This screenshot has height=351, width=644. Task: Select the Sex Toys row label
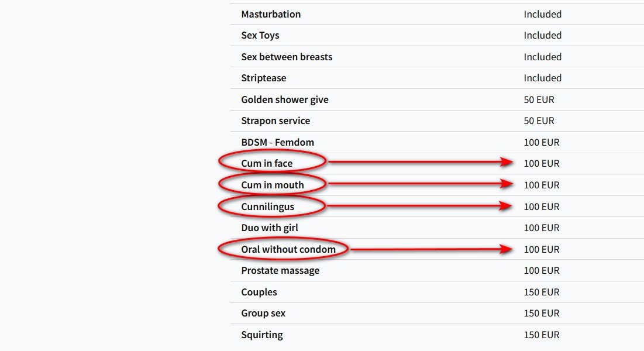pyautogui.click(x=260, y=35)
